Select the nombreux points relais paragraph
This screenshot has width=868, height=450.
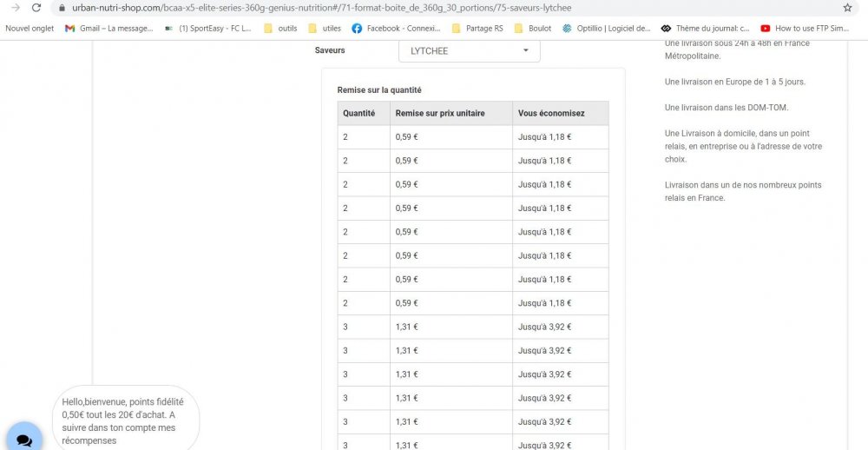[x=743, y=191]
